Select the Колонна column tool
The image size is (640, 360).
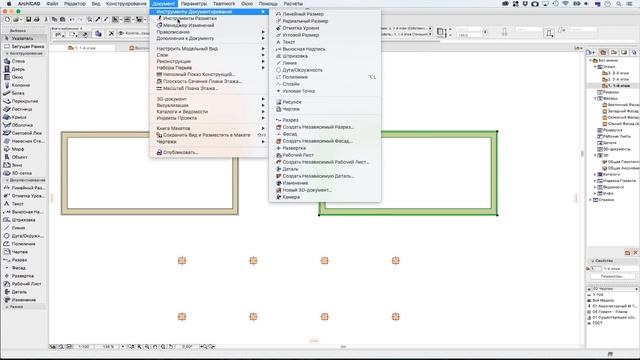(24, 85)
